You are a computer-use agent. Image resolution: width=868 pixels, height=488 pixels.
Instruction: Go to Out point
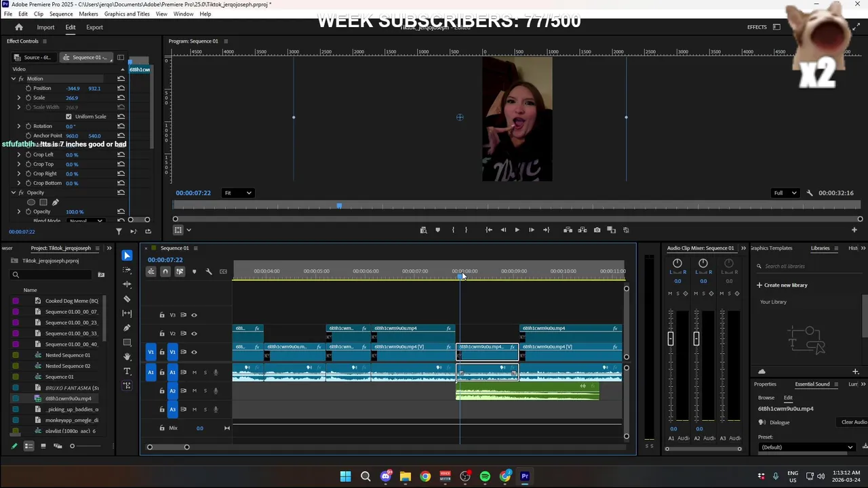(546, 230)
